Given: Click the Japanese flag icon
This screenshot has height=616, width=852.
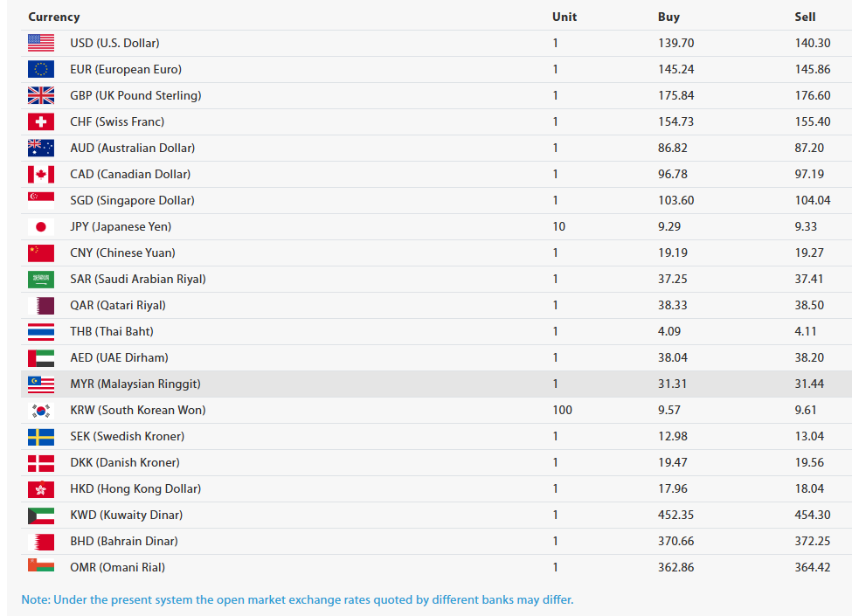Looking at the screenshot, I should 41,226.
